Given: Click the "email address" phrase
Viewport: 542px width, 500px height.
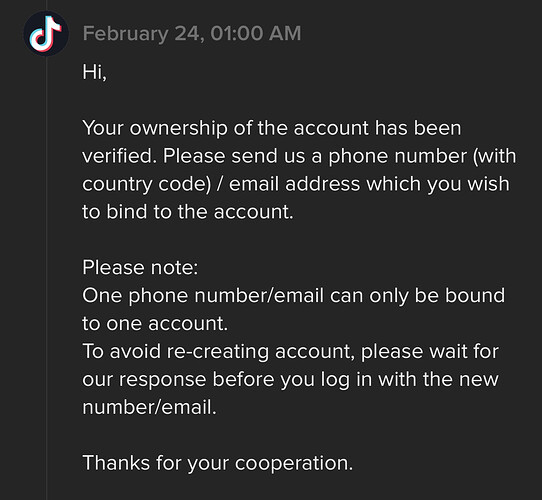Looking at the screenshot, I should pyautogui.click(x=295, y=184).
